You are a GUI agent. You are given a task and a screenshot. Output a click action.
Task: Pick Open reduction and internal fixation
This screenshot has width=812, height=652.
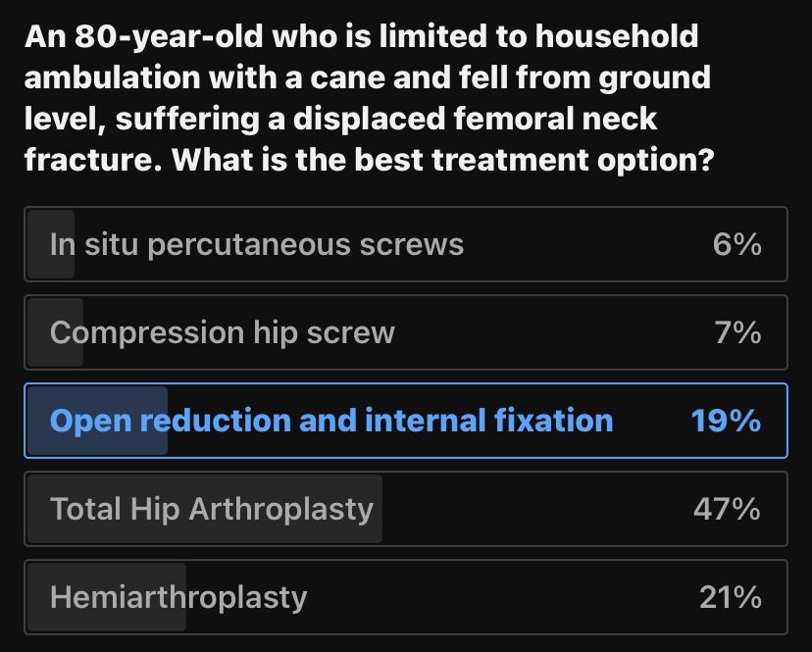tap(331, 421)
